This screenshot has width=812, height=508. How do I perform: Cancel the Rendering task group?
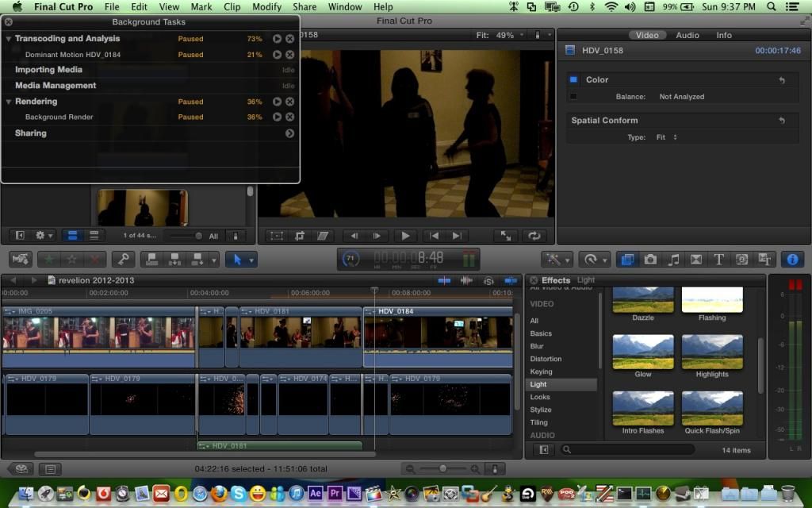[x=290, y=102]
